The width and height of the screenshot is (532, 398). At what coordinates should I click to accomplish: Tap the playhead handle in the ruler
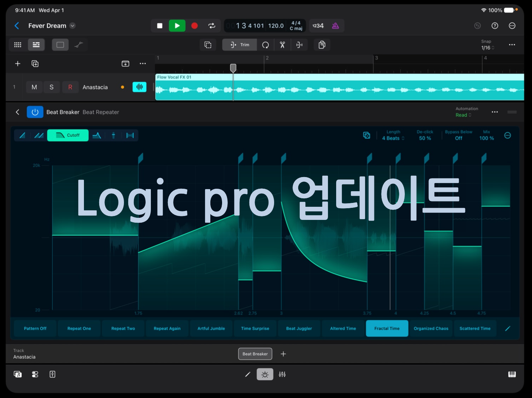(233, 68)
